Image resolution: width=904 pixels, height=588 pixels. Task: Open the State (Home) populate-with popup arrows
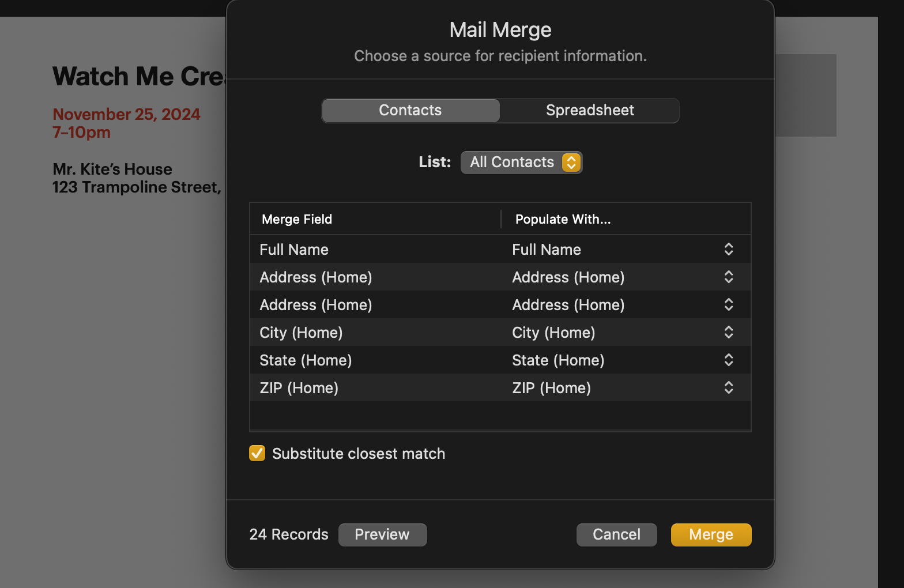(x=729, y=360)
